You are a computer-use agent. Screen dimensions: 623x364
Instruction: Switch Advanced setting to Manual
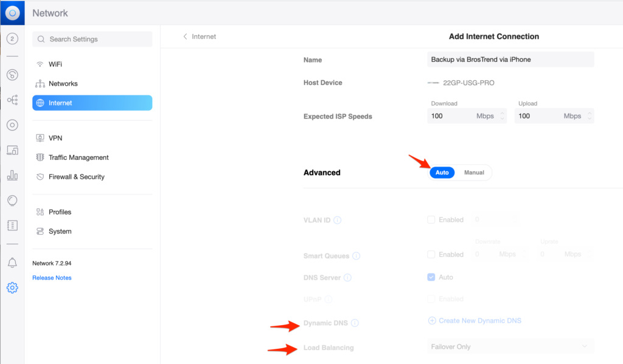474,173
